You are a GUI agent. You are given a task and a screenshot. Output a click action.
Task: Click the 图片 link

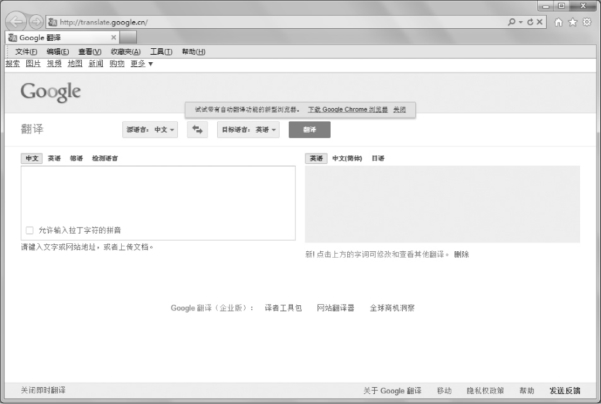33,63
